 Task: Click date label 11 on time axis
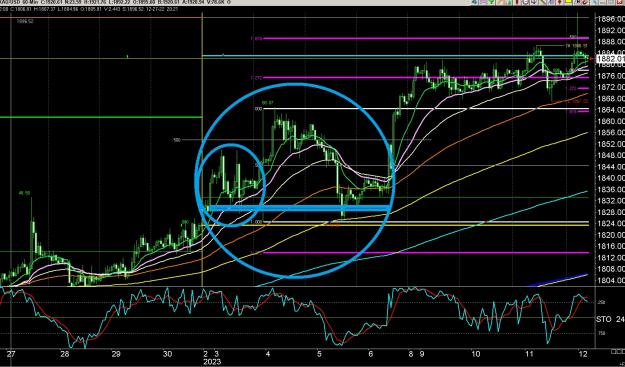(529, 354)
